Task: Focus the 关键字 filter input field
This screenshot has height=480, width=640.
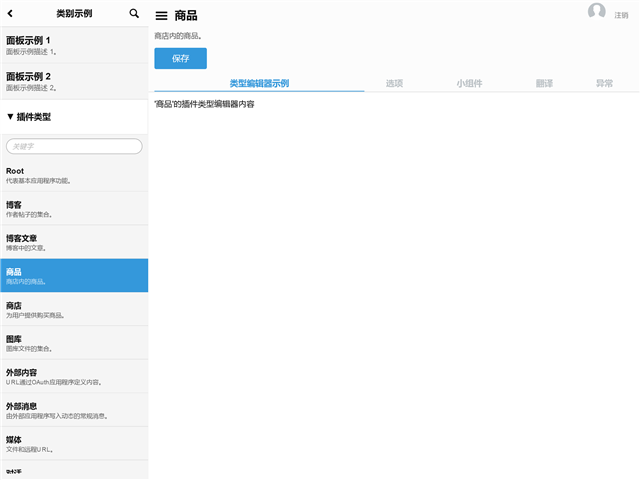Action: [x=74, y=146]
